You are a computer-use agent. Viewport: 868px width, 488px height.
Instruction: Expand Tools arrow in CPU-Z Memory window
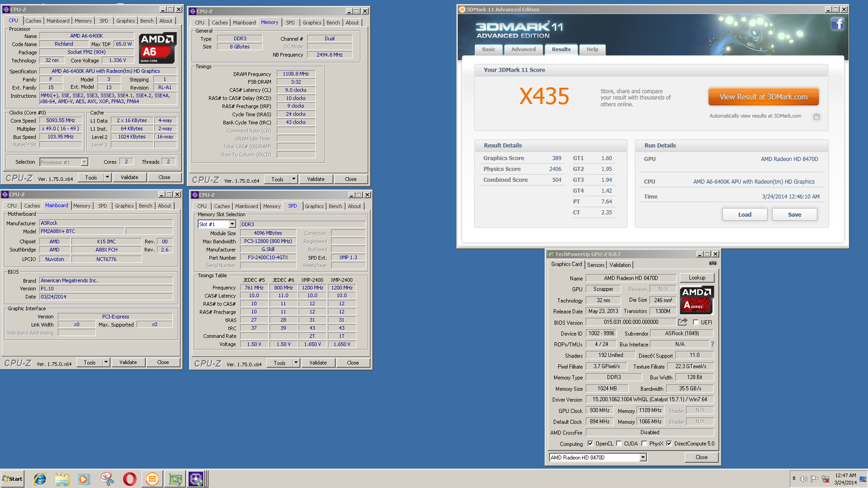[x=294, y=179]
